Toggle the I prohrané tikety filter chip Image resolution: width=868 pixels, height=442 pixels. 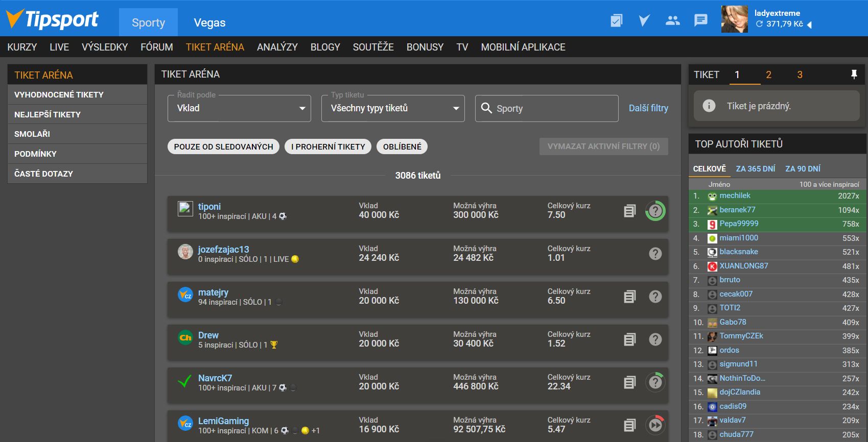point(327,146)
